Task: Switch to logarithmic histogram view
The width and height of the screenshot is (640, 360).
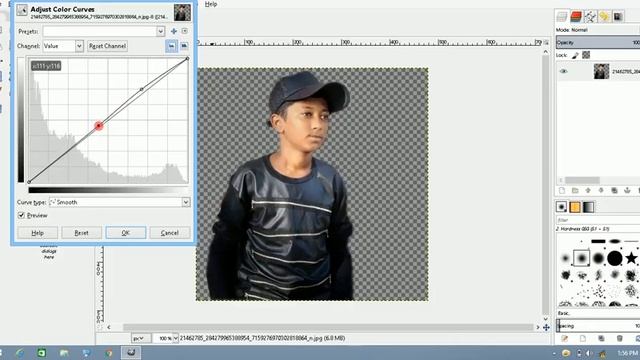Action: click(184, 46)
